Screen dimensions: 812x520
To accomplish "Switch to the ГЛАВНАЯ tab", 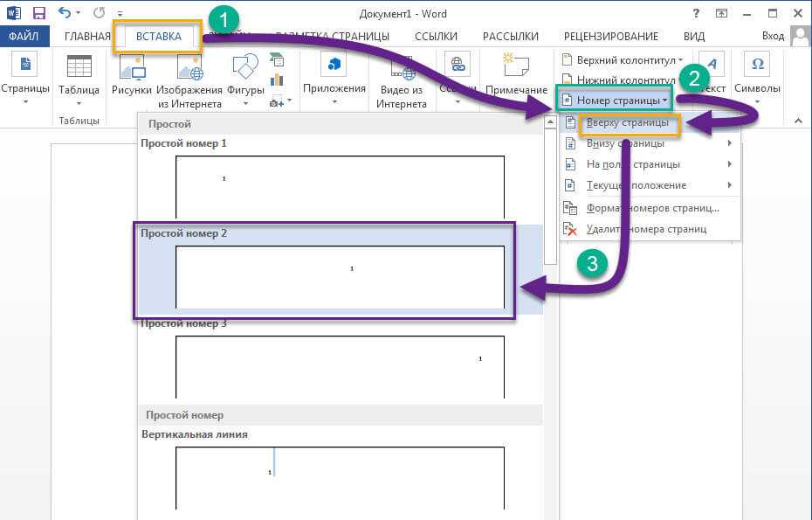I will [87, 36].
